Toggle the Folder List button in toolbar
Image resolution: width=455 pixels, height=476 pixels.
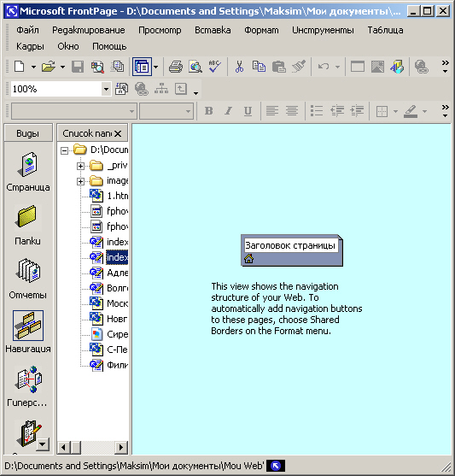pos(142,67)
